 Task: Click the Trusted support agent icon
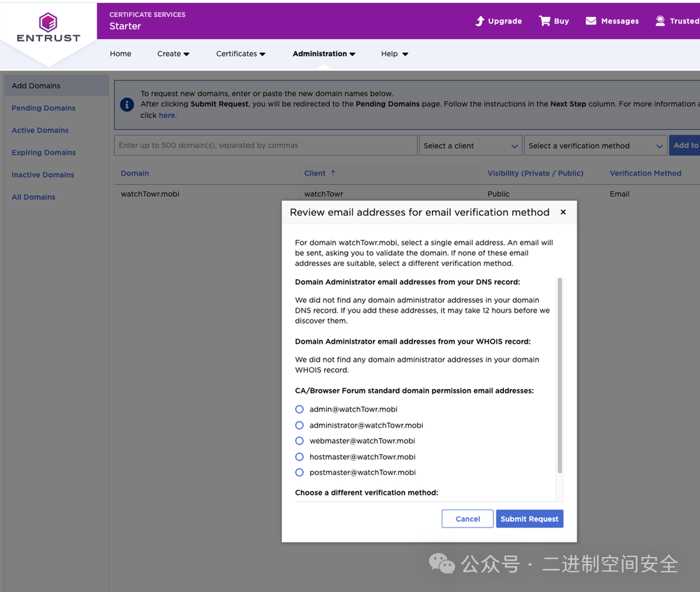(x=659, y=21)
